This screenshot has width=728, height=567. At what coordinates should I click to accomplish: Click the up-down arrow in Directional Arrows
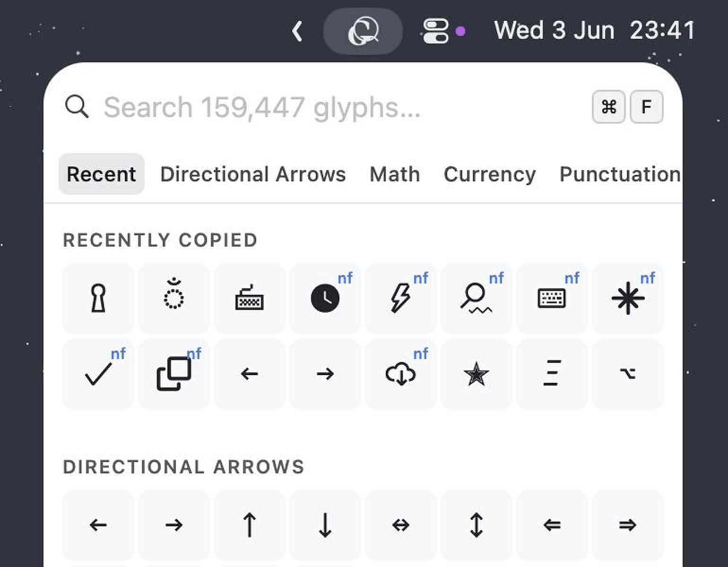(477, 525)
